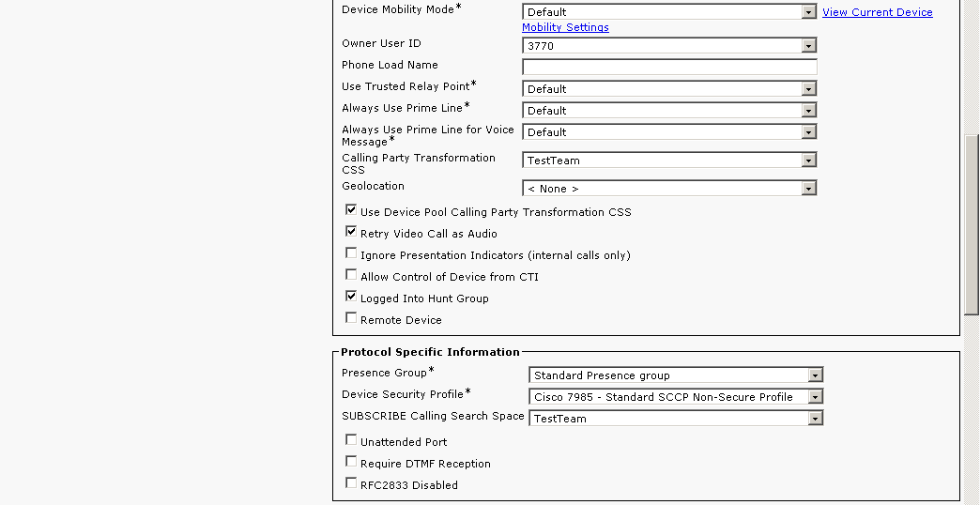Click the View Current Device link

click(x=877, y=12)
